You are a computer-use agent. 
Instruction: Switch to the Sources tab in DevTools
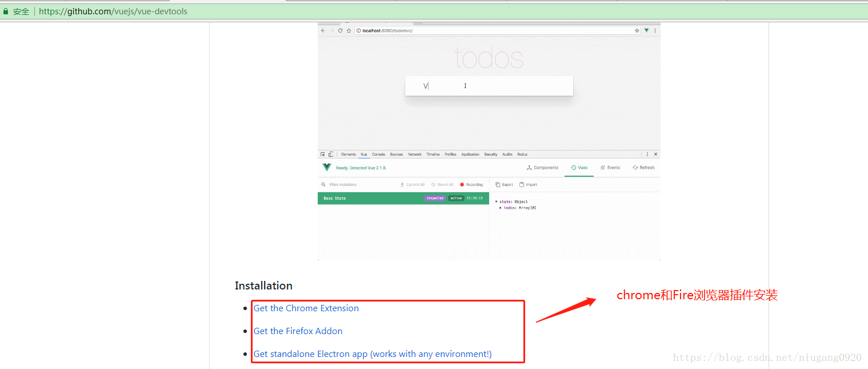click(x=397, y=154)
